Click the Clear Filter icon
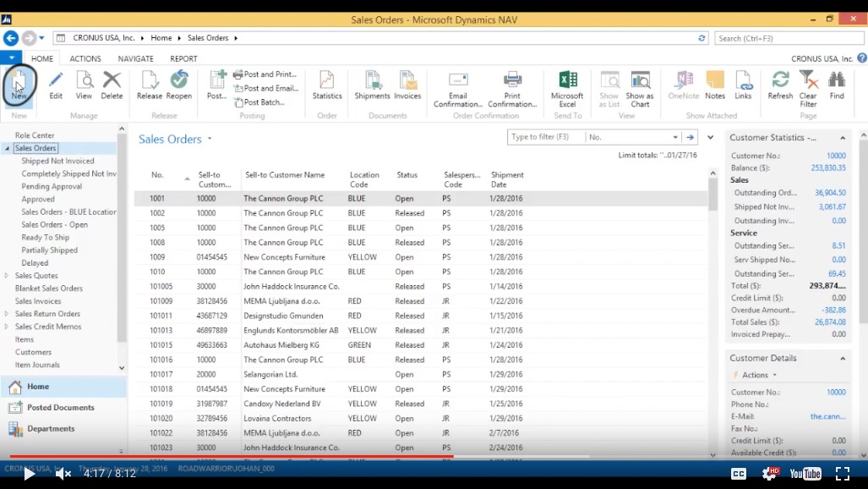Viewport: 868px width, 489px height. click(x=808, y=80)
